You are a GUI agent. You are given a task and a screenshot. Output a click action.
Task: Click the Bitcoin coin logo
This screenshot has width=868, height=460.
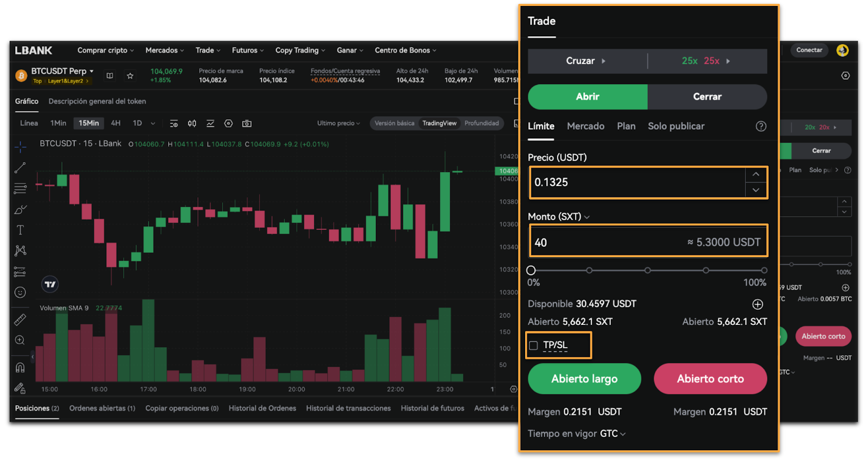coord(21,76)
